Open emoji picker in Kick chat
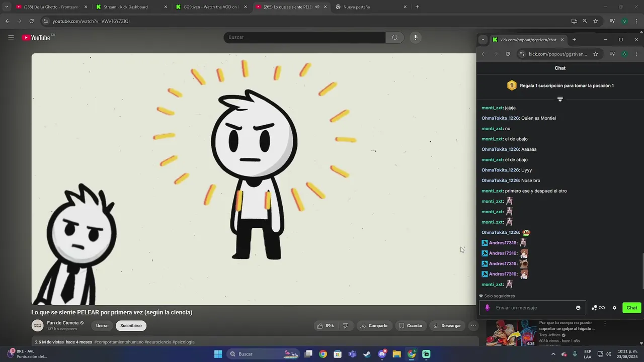The image size is (644, 362). (578, 308)
